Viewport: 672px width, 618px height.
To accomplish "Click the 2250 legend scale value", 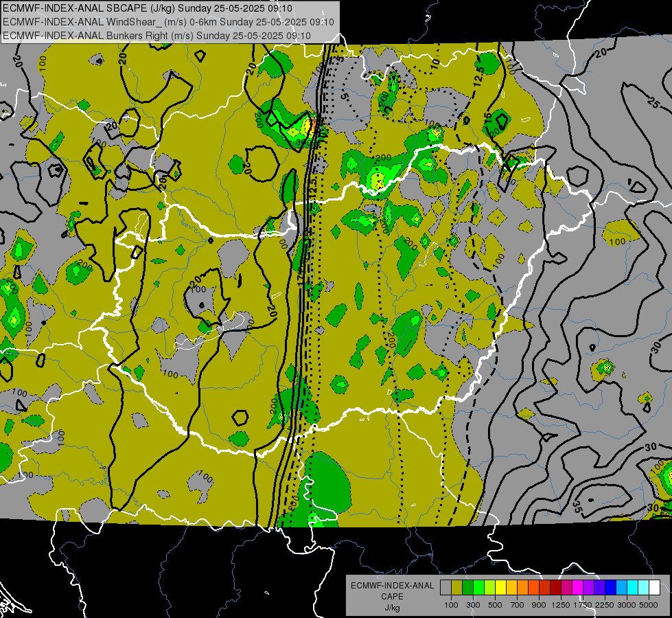I will (x=605, y=605).
